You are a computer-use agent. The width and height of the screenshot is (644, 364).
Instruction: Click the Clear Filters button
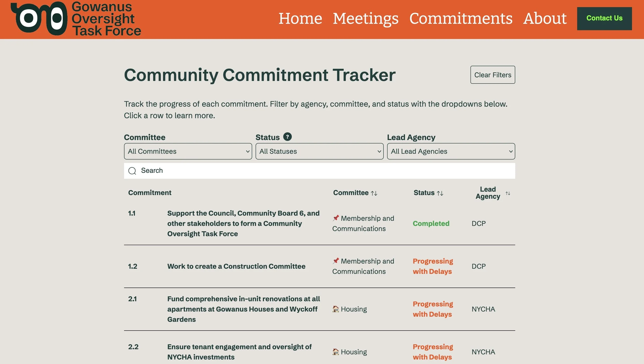493,75
